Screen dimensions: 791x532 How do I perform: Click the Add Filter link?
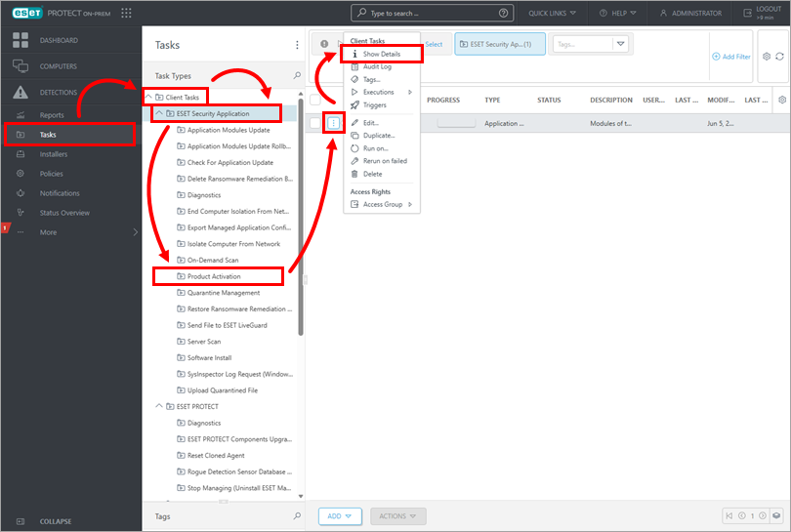coord(731,57)
